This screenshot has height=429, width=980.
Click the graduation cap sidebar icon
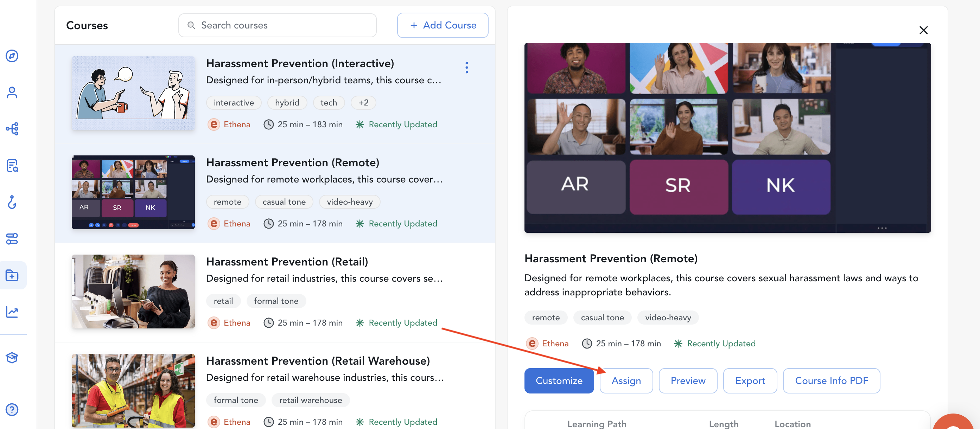click(x=12, y=358)
